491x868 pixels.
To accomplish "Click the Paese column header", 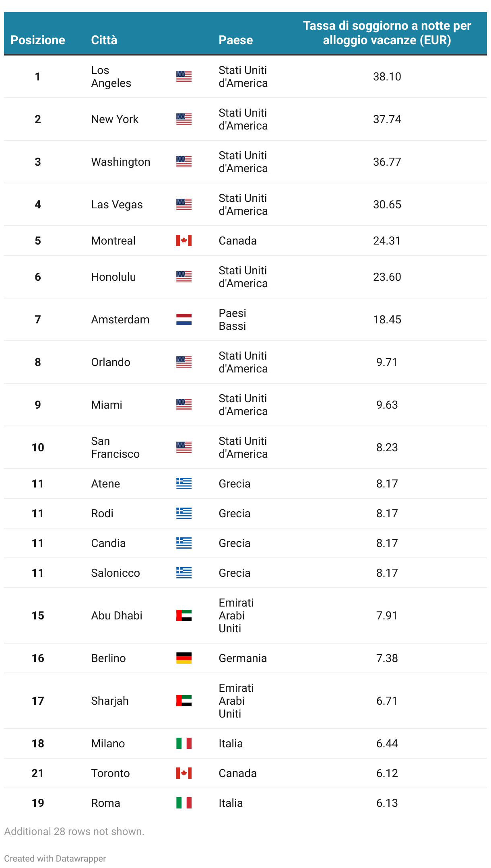I will point(236,40).
